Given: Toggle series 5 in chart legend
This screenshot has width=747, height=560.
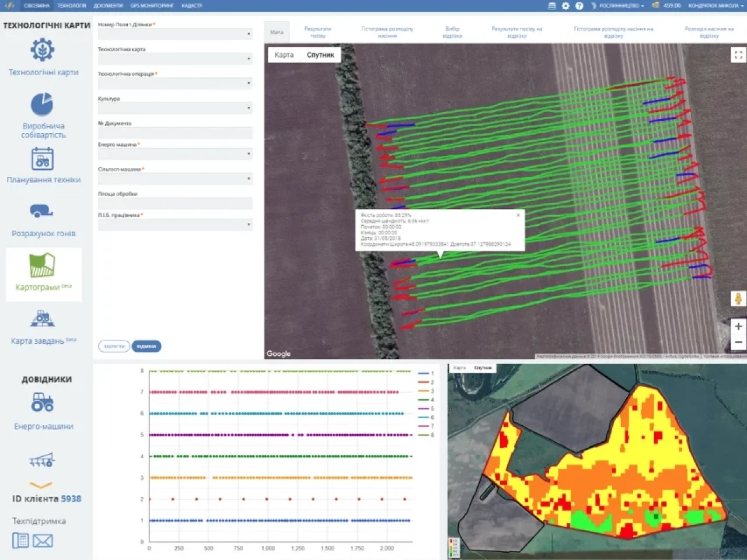Looking at the screenshot, I should tap(425, 408).
